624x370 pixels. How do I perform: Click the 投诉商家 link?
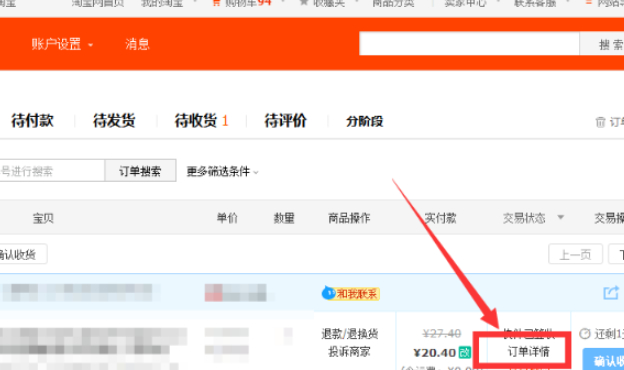[x=349, y=352]
